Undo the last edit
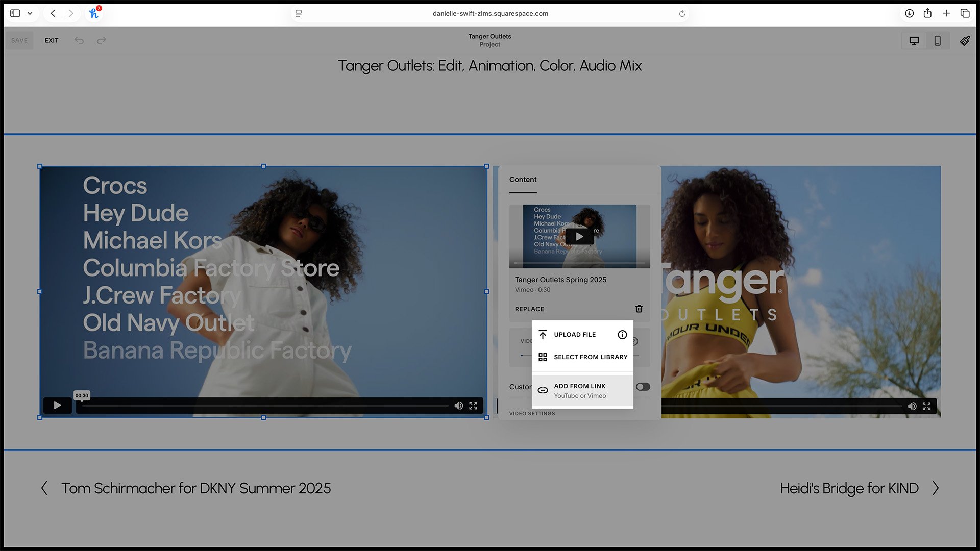 pos(79,40)
